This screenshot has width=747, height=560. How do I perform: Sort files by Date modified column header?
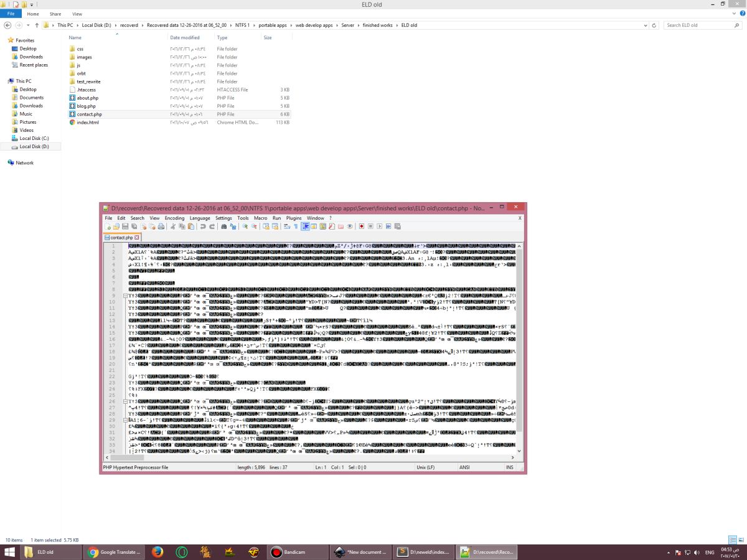185,38
